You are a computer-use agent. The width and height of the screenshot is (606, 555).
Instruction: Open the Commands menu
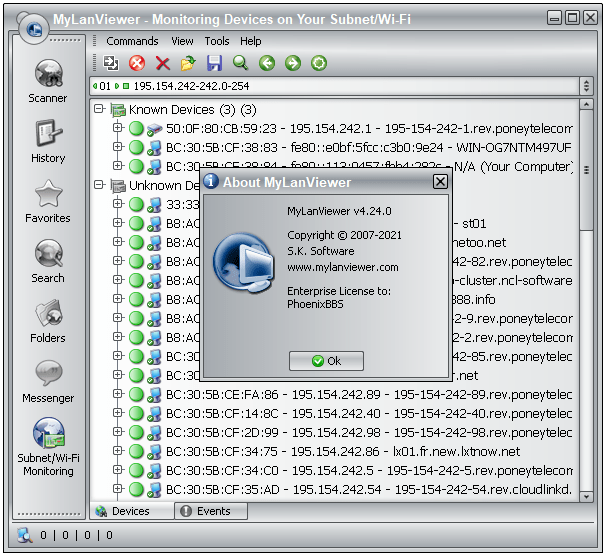click(x=132, y=41)
